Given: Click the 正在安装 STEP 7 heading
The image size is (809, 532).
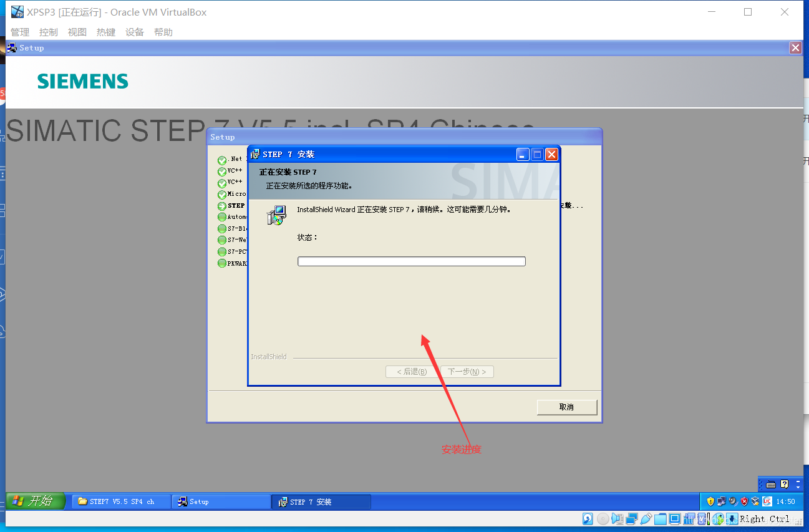Looking at the screenshot, I should tap(288, 172).
